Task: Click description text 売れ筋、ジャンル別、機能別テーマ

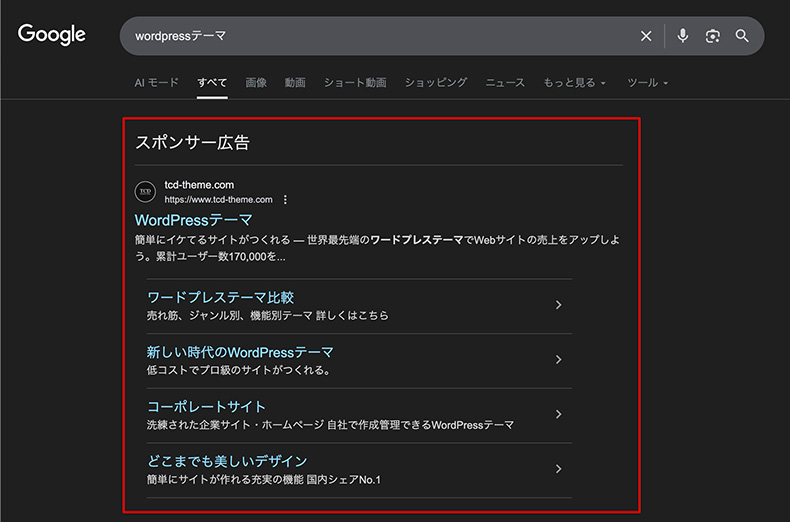Action: tap(230, 316)
